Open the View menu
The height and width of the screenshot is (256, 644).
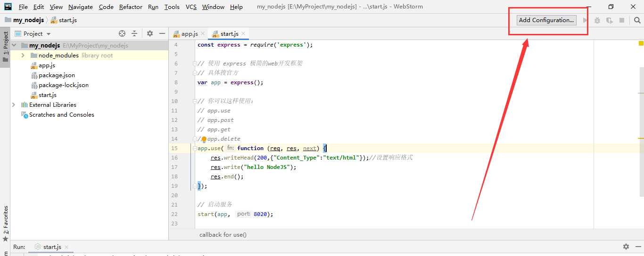point(56,7)
